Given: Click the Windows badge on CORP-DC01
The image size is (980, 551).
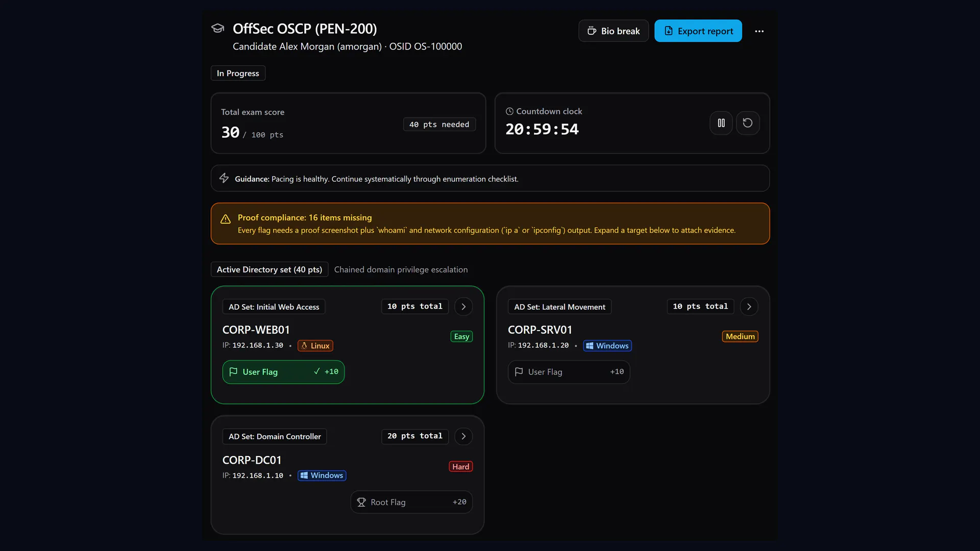Looking at the screenshot, I should (322, 475).
